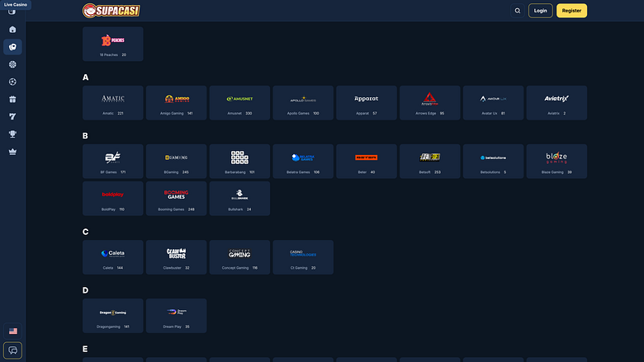The image size is (644, 362).
Task: Open the trophy tournaments icon
Action: (x=12, y=134)
